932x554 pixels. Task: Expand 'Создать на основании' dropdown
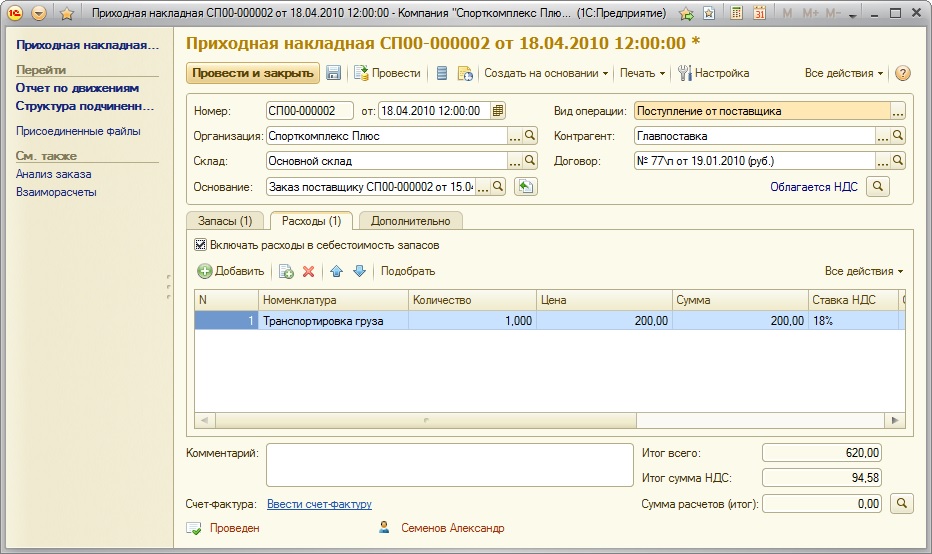pos(547,73)
